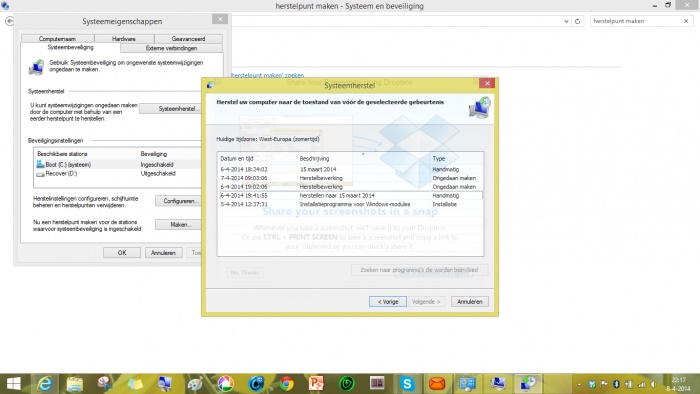Open the Action Center flag in tray
The image size is (700, 394).
(604, 384)
